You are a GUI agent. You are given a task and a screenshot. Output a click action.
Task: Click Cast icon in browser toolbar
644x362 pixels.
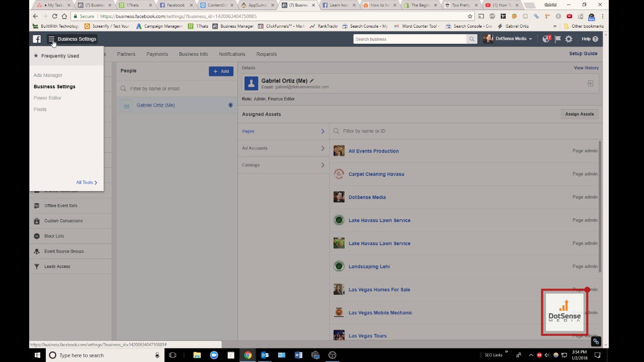coord(481,16)
